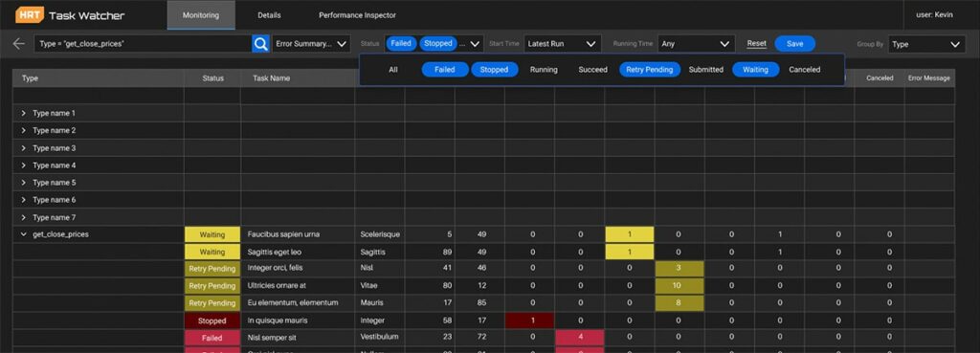Viewport: 980px width, 353px height.
Task: Toggle the Retry Pending status chip
Action: (x=651, y=69)
